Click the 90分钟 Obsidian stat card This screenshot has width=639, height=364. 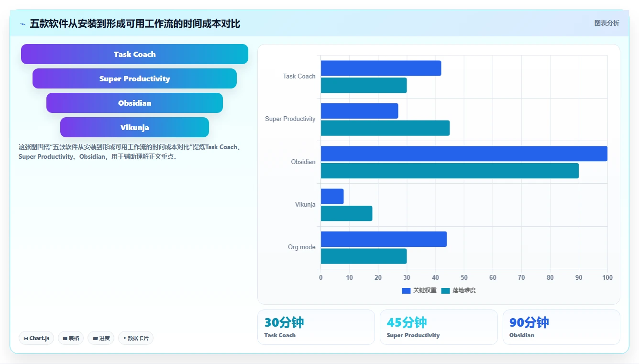(x=562, y=327)
